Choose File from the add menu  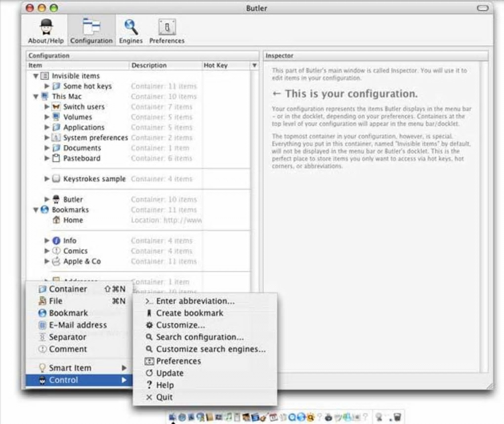[79, 301]
